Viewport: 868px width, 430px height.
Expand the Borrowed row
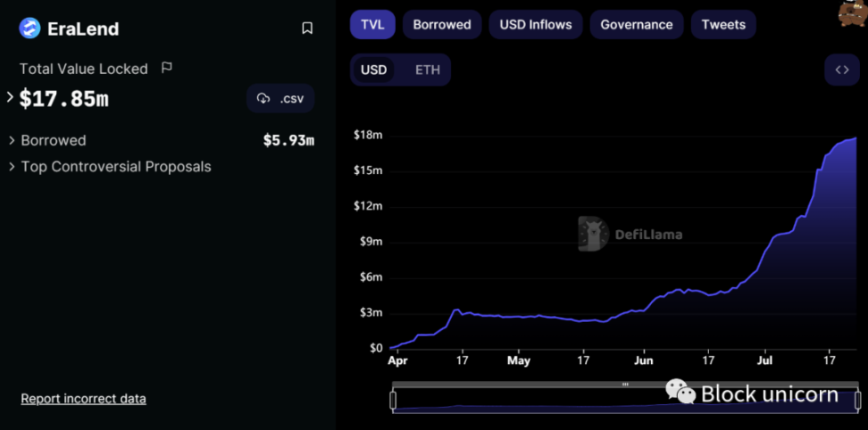[x=13, y=140]
